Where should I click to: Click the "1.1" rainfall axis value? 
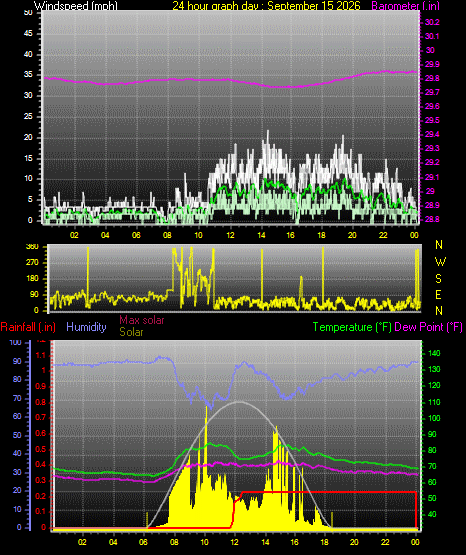41,355
